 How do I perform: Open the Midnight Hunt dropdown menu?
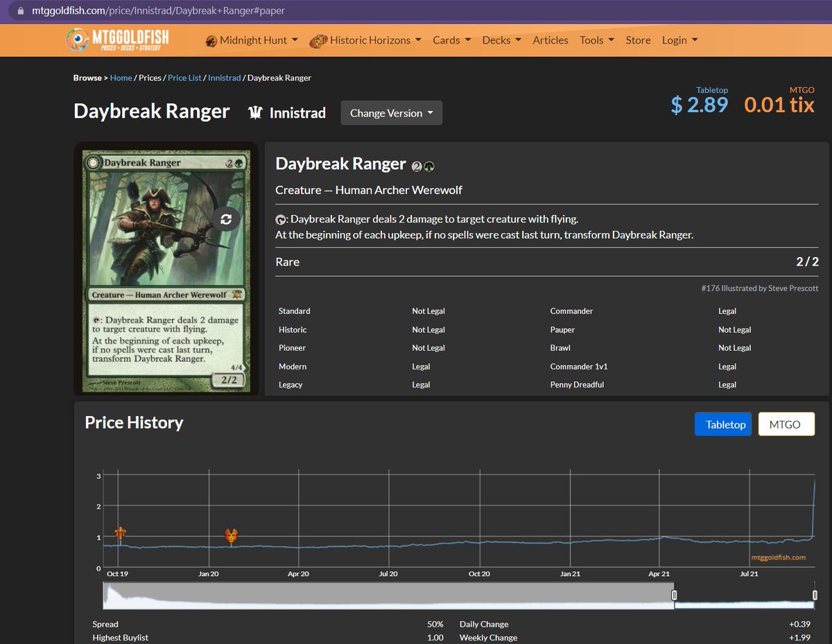pos(252,40)
